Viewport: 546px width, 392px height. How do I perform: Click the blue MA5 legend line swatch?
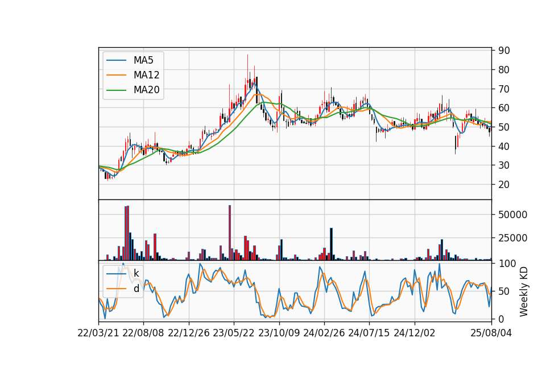tap(116, 60)
